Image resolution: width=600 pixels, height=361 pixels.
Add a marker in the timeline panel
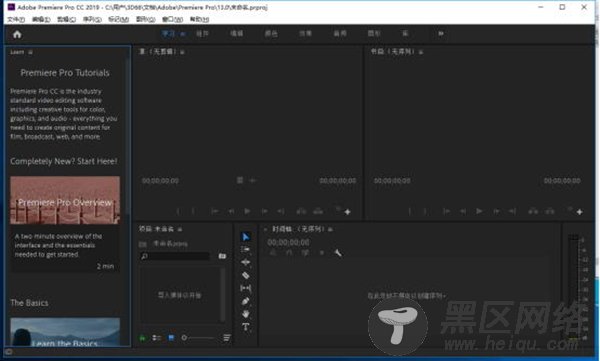tap(322, 253)
